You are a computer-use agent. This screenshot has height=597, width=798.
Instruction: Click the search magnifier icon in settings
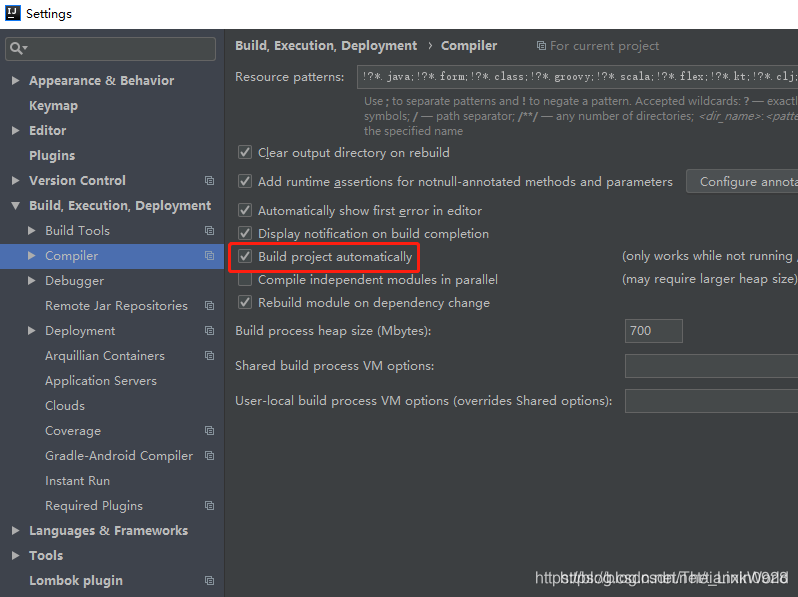point(16,48)
